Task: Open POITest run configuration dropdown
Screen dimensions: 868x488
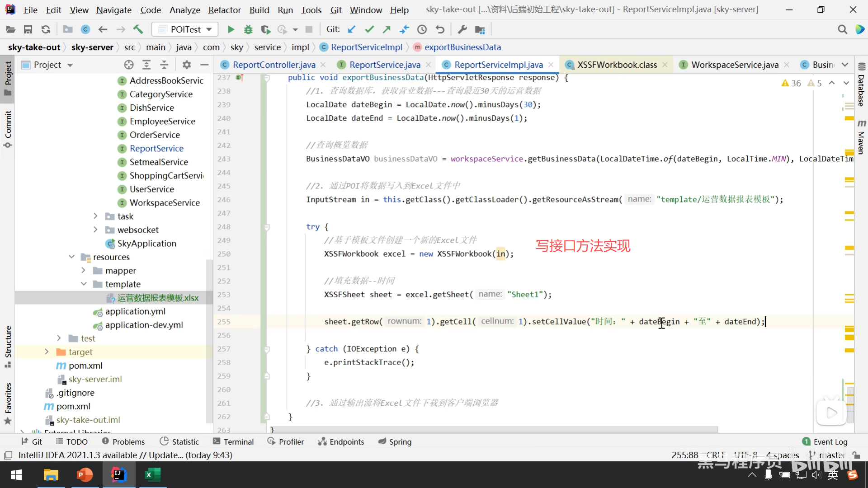Action: [x=185, y=29]
